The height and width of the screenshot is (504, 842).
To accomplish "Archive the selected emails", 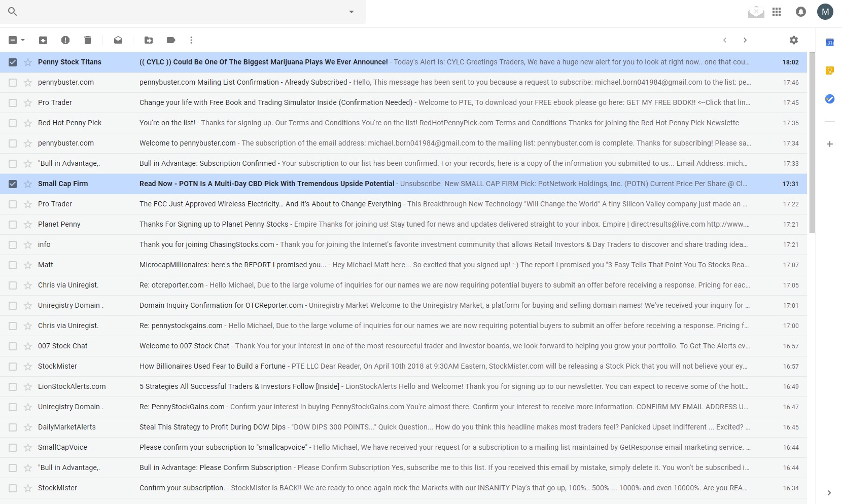I will 43,40.
